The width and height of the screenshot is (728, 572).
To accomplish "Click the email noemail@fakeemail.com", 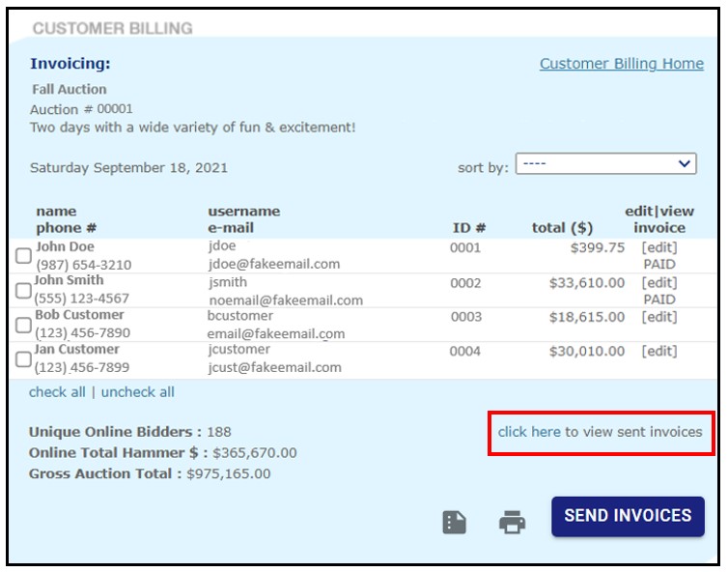I will (x=286, y=300).
